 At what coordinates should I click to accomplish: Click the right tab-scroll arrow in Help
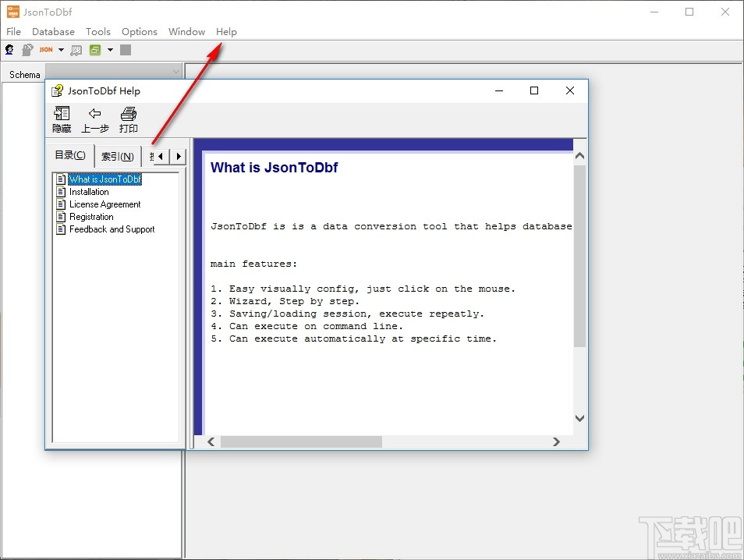pos(178,156)
